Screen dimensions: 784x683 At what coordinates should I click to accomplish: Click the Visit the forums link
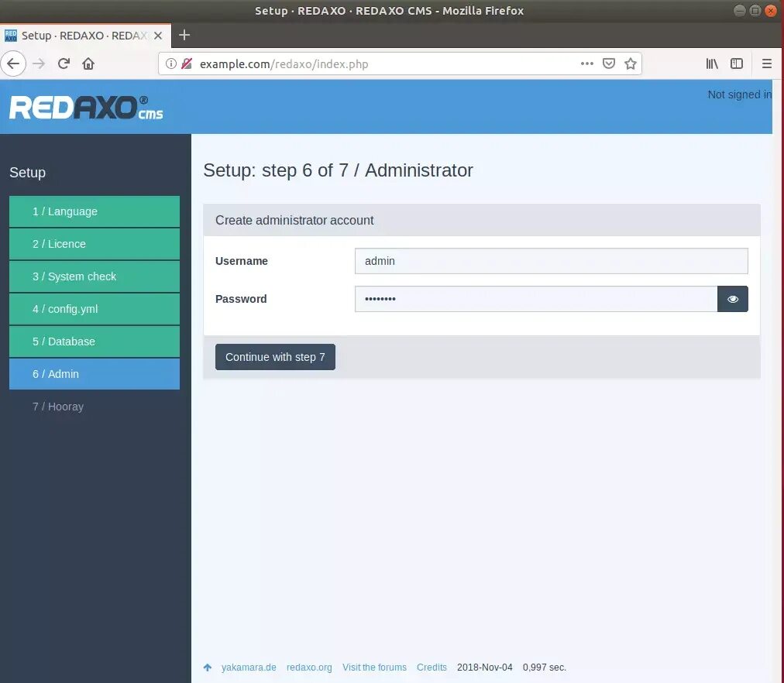pyautogui.click(x=374, y=667)
